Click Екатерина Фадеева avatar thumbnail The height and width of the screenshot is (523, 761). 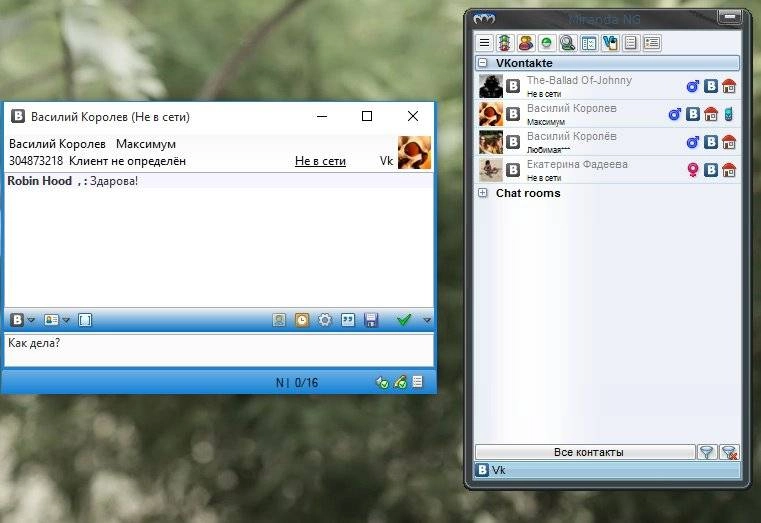click(491, 170)
